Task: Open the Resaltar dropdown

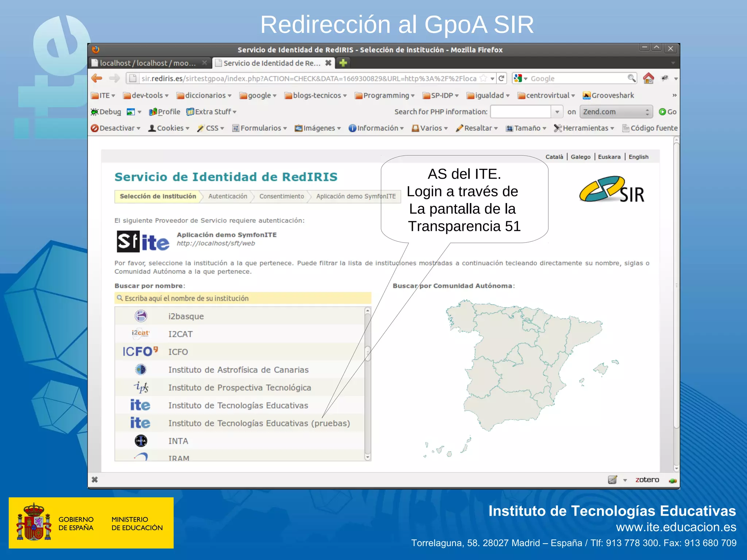Action: click(x=477, y=128)
